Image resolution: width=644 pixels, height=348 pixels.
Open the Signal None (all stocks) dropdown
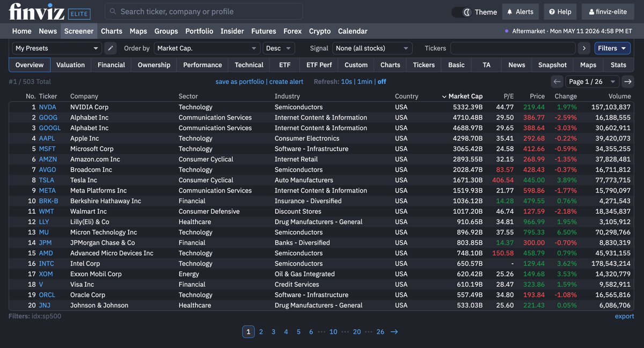372,48
